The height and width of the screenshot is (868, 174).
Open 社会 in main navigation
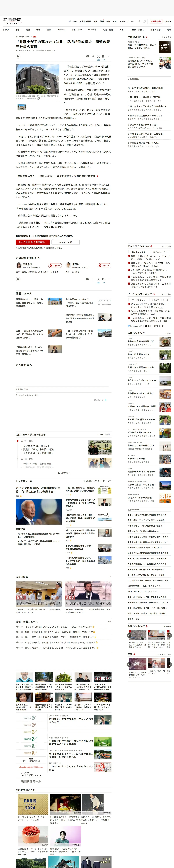click(17, 30)
